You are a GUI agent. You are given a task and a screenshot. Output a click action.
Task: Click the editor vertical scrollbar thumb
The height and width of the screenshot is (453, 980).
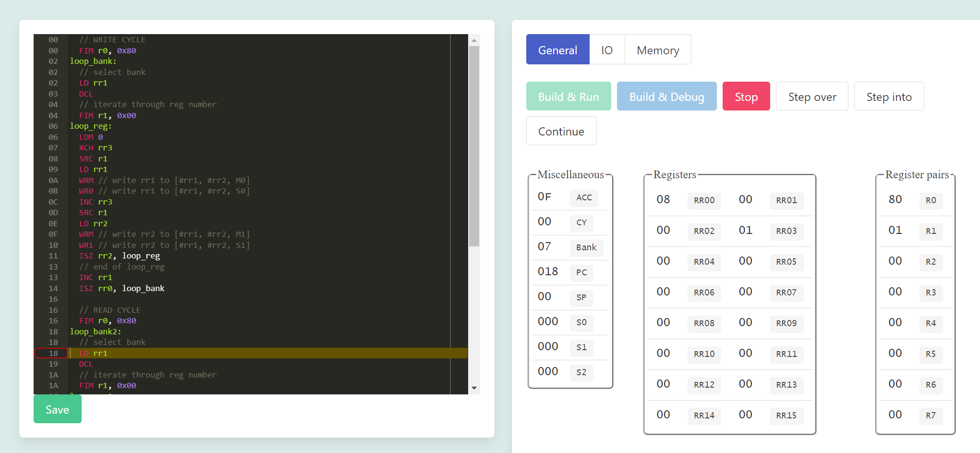[x=474, y=146]
